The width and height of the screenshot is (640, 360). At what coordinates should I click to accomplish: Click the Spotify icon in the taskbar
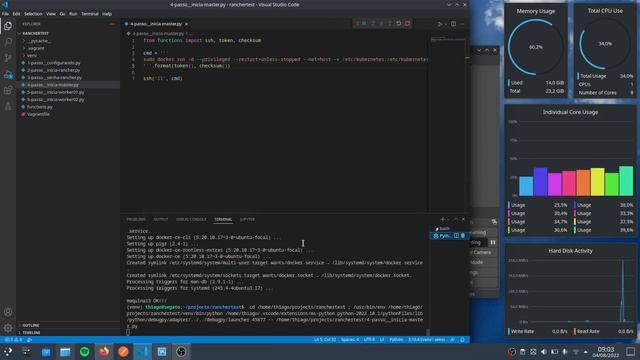(84, 351)
